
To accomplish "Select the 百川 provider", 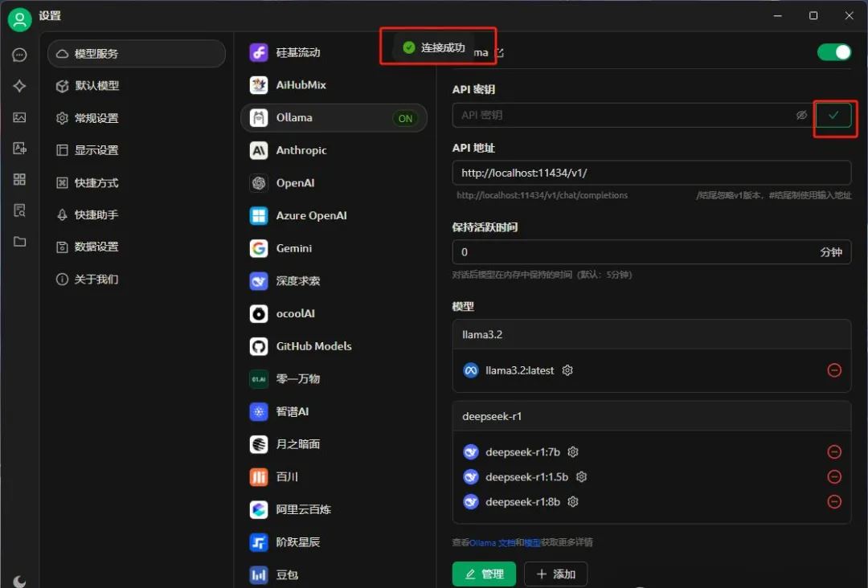I will tap(334, 477).
